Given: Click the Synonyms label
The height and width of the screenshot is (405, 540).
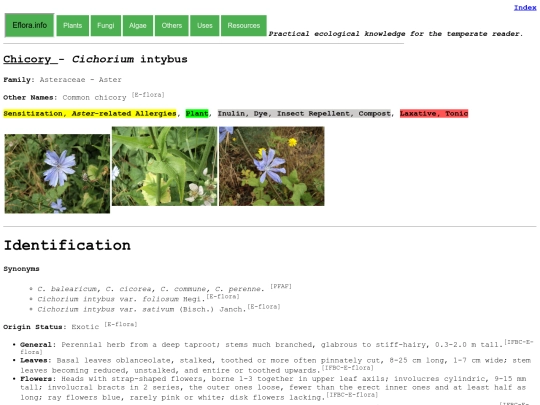Looking at the screenshot, I should tap(21, 269).
